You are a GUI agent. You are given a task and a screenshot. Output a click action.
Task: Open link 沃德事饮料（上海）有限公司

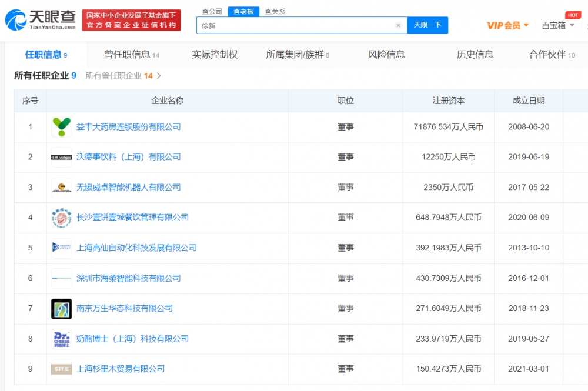[x=129, y=157]
